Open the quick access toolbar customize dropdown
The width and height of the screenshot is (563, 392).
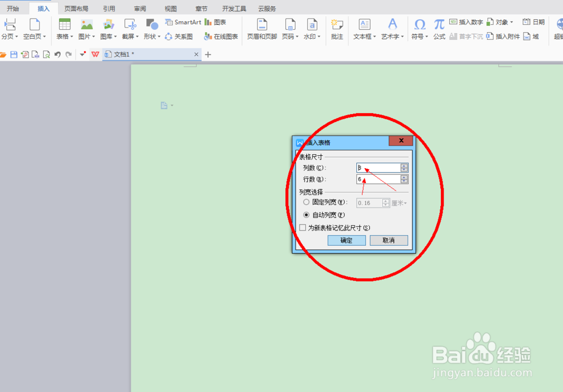[83, 55]
